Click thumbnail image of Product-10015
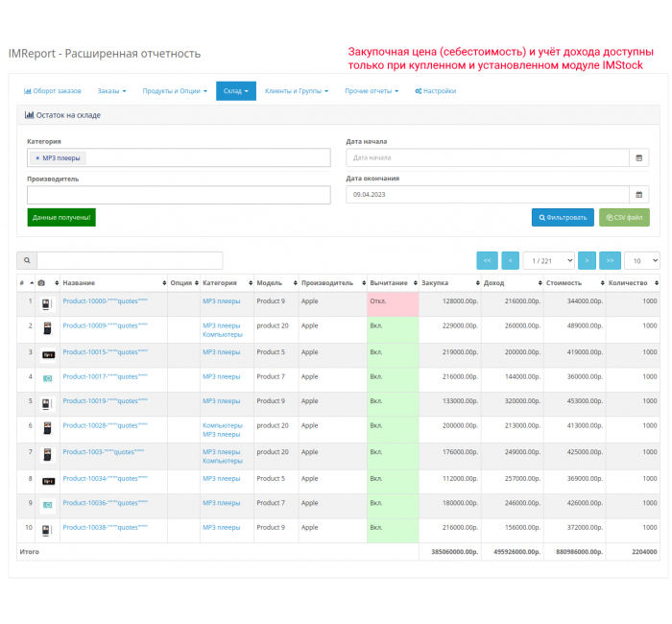672x624 pixels. 48,355
